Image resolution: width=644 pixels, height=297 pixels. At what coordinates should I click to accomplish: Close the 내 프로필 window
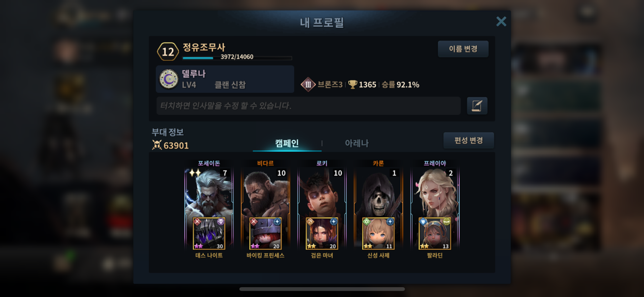tap(501, 21)
